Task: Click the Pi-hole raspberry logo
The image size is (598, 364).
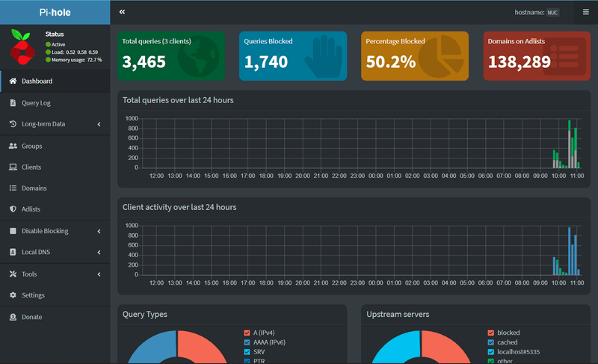Action: (x=22, y=47)
